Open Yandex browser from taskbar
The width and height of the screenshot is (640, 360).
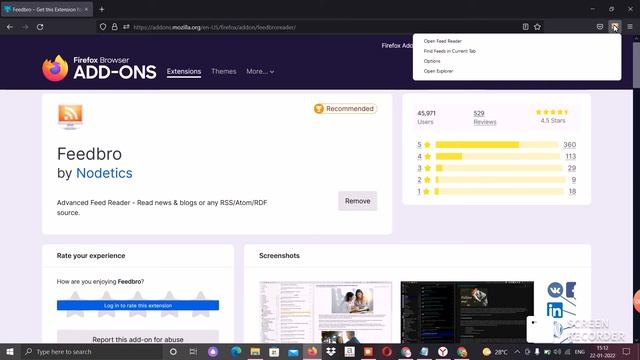(x=443, y=351)
